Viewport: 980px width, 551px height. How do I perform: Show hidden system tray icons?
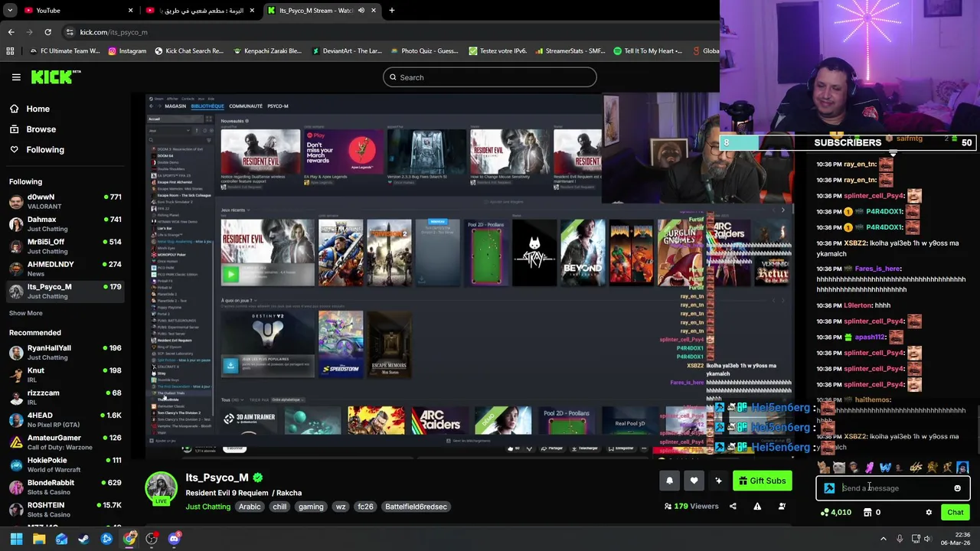[885, 540]
